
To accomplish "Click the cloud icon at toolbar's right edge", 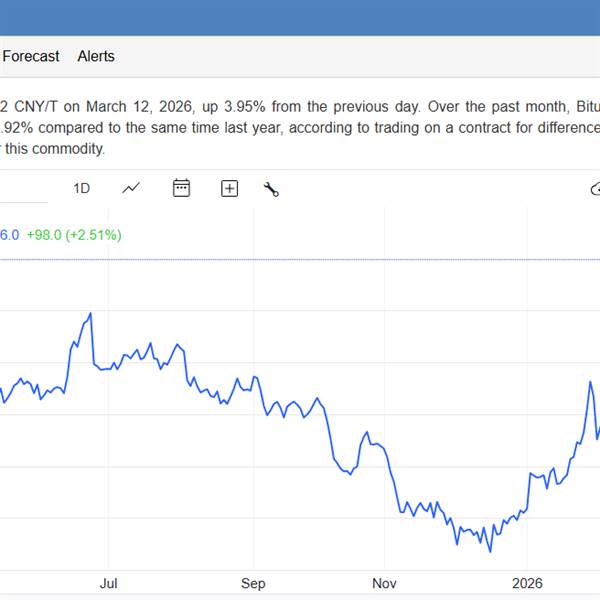I will [595, 188].
